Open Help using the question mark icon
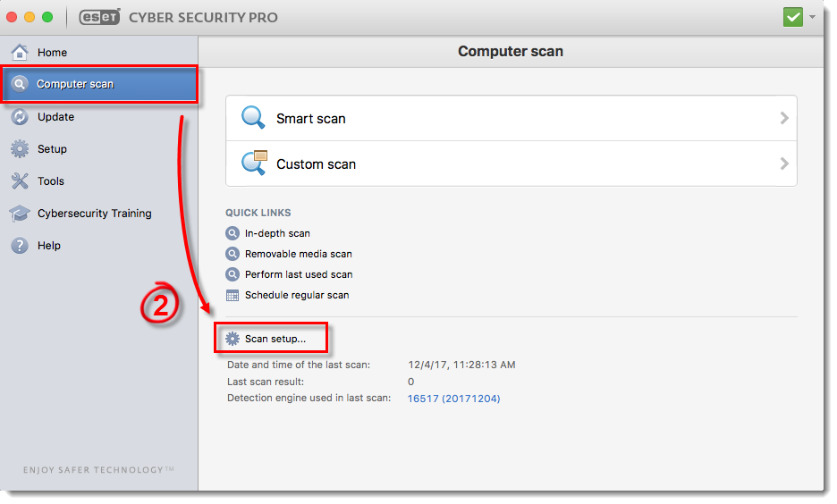Screen dimensions: 837x504 click(x=19, y=246)
